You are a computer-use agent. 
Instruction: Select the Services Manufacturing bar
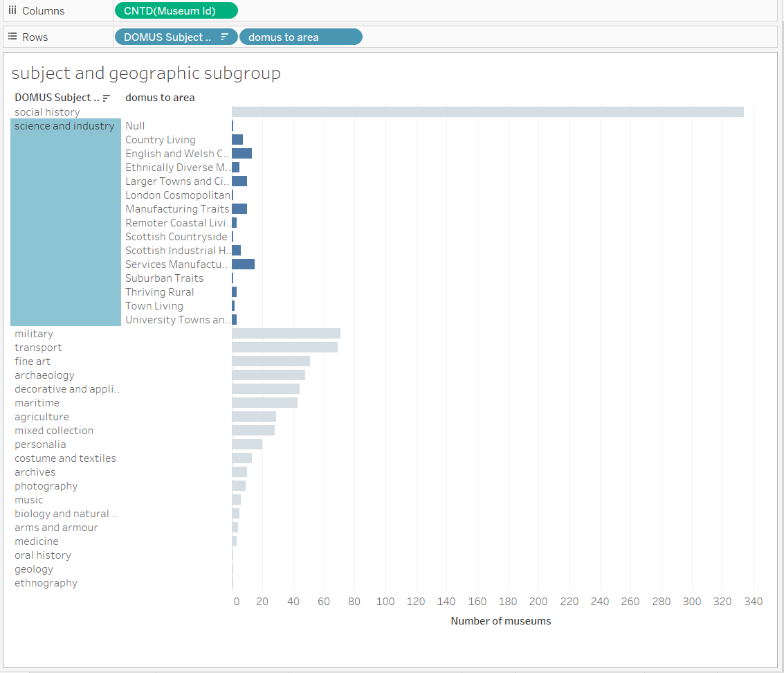point(244,264)
